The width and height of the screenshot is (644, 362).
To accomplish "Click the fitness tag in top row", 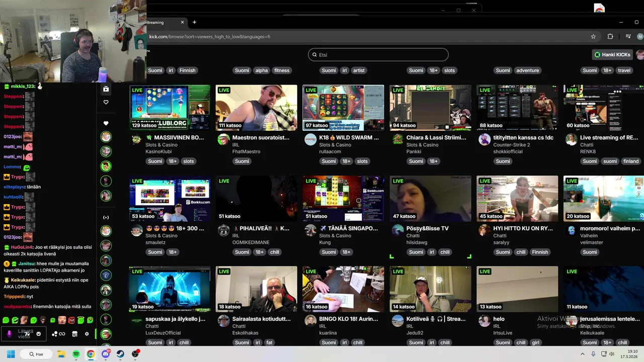I will pos(282,70).
